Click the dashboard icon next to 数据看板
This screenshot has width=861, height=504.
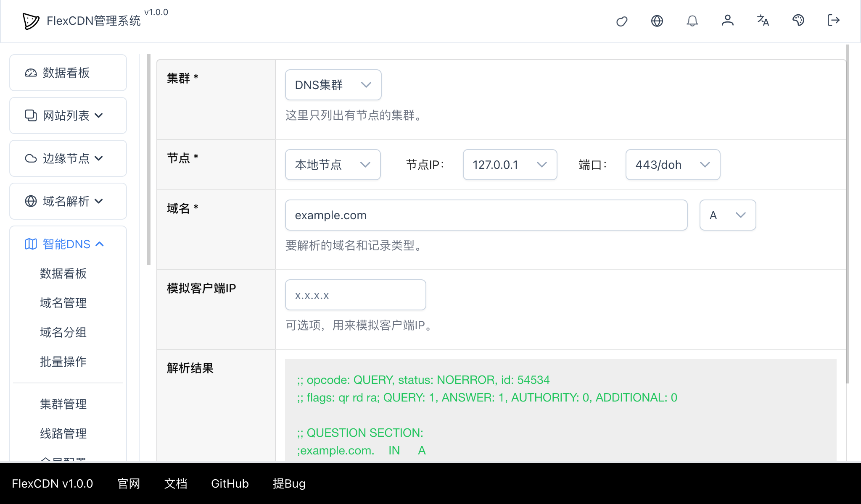(x=30, y=73)
